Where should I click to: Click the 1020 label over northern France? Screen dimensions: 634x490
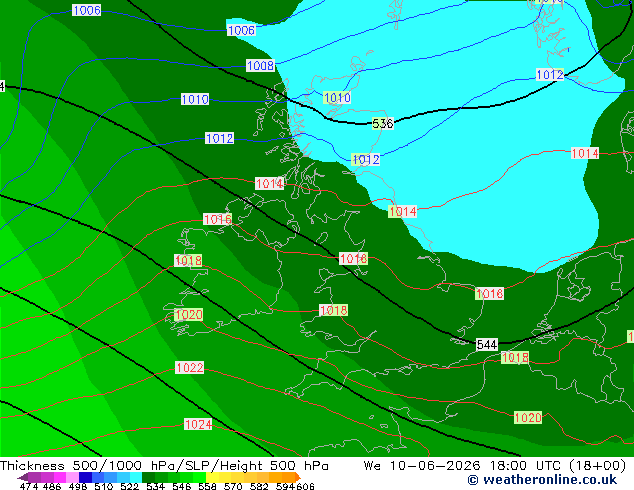point(528,417)
